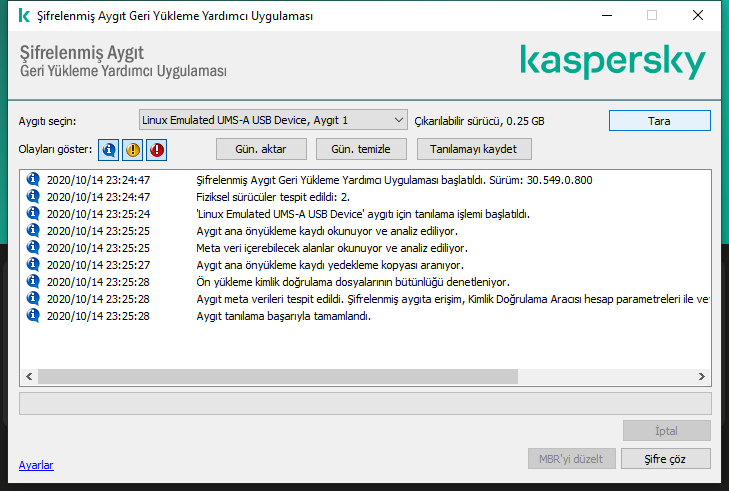Click the Gün. temizle button
The height and width of the screenshot is (491, 729).
(361, 149)
